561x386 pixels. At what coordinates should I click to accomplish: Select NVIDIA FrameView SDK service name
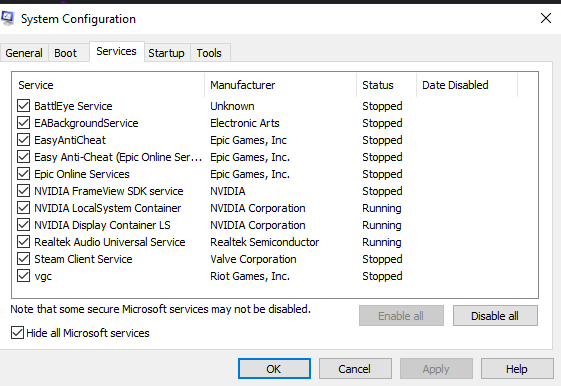[109, 191]
